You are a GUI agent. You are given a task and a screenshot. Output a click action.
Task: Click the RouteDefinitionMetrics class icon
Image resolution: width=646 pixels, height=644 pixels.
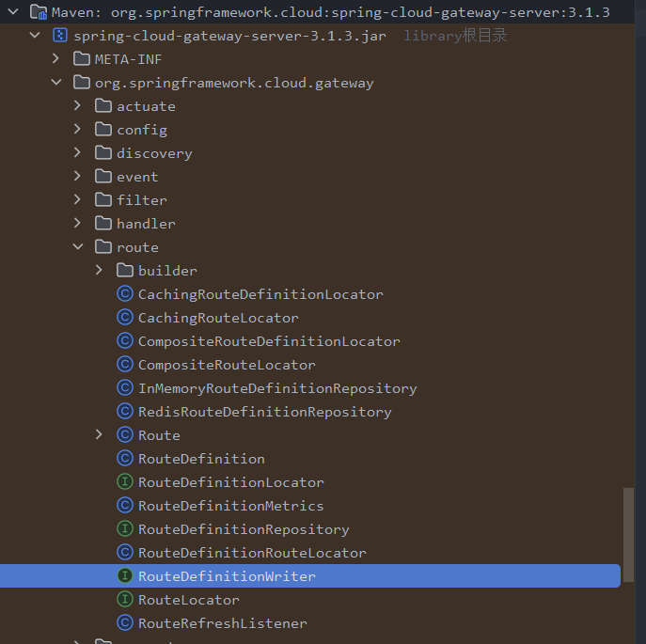point(125,505)
